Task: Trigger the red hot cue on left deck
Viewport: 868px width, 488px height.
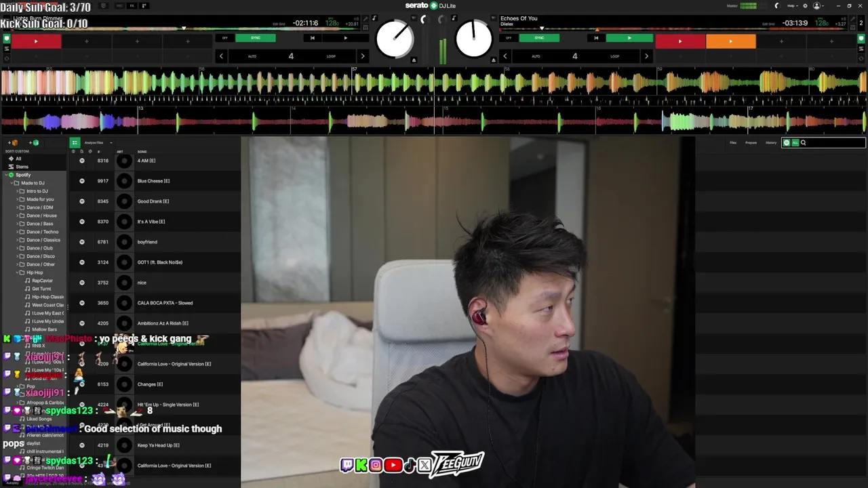Action: (x=36, y=41)
